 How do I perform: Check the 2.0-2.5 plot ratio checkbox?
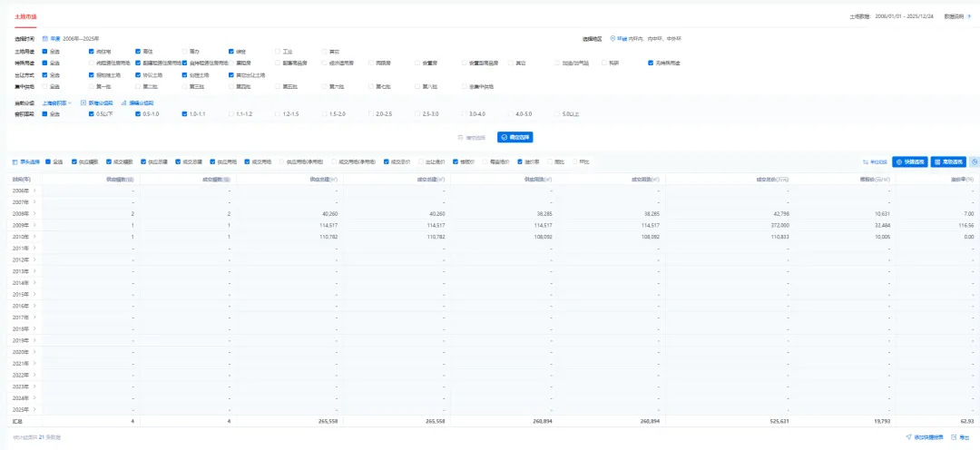[370, 114]
